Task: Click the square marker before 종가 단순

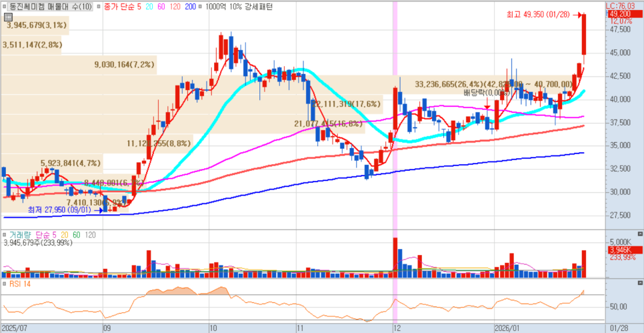Action: point(97,6)
